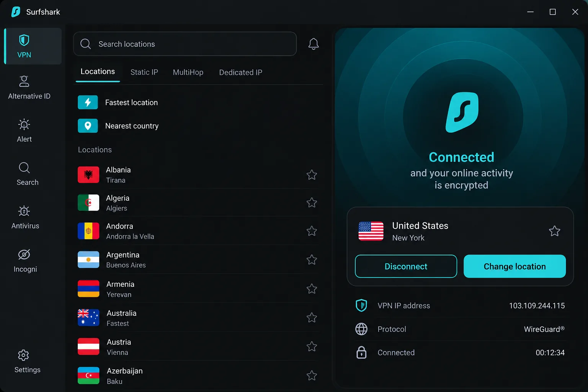The width and height of the screenshot is (588, 392).
Task: Favorite the connected United States location
Action: [554, 231]
